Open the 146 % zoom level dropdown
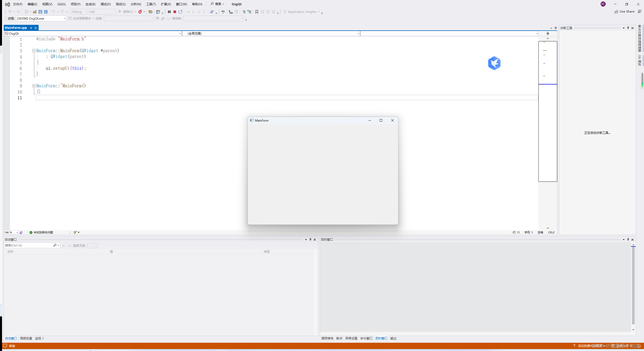This screenshot has height=351, width=644. coord(11,232)
